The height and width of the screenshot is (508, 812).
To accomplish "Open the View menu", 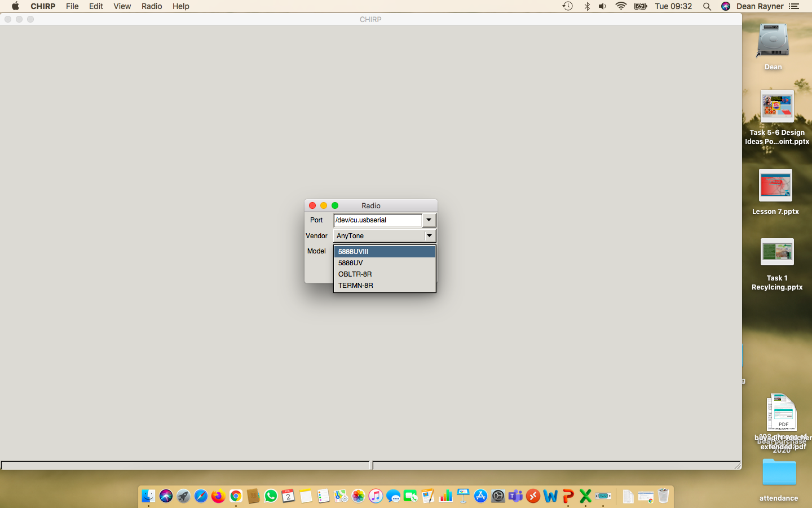I will [122, 6].
